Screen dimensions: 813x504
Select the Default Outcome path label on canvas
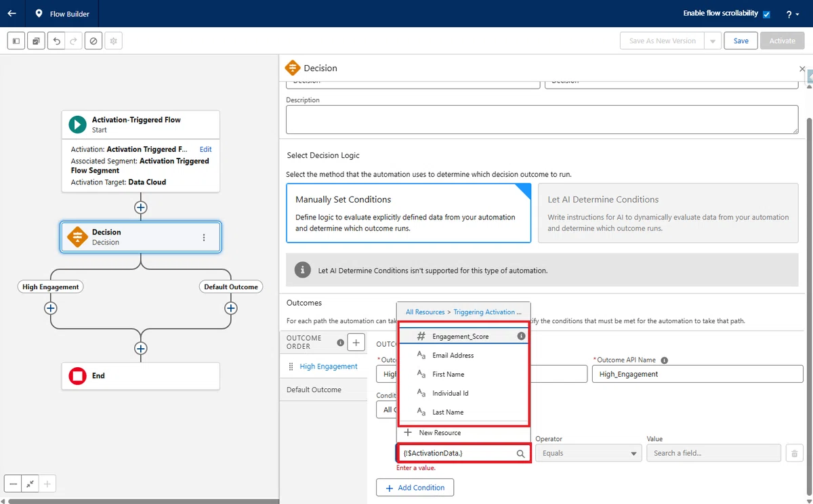(x=231, y=287)
